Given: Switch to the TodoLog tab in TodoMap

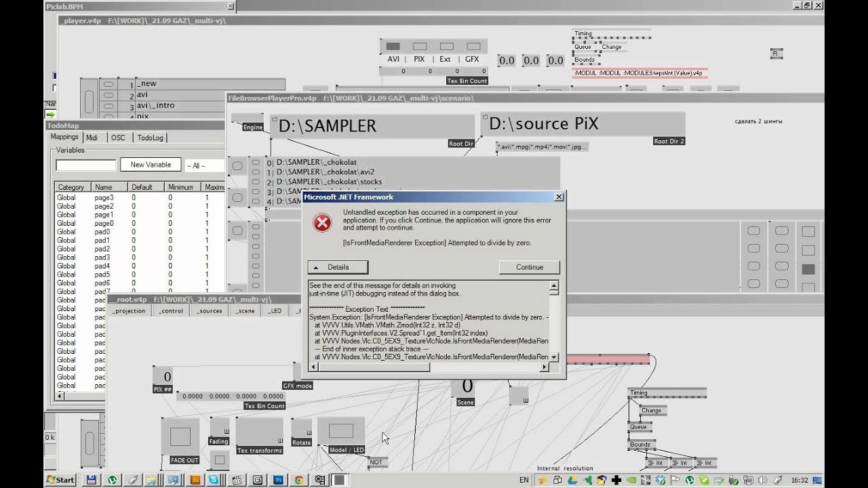Looking at the screenshot, I should point(151,138).
